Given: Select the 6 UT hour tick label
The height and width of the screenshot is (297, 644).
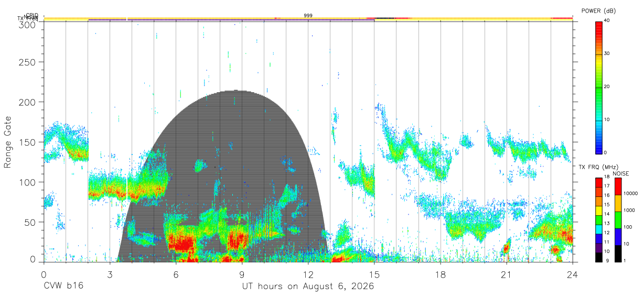Looking at the screenshot, I should (x=176, y=273).
